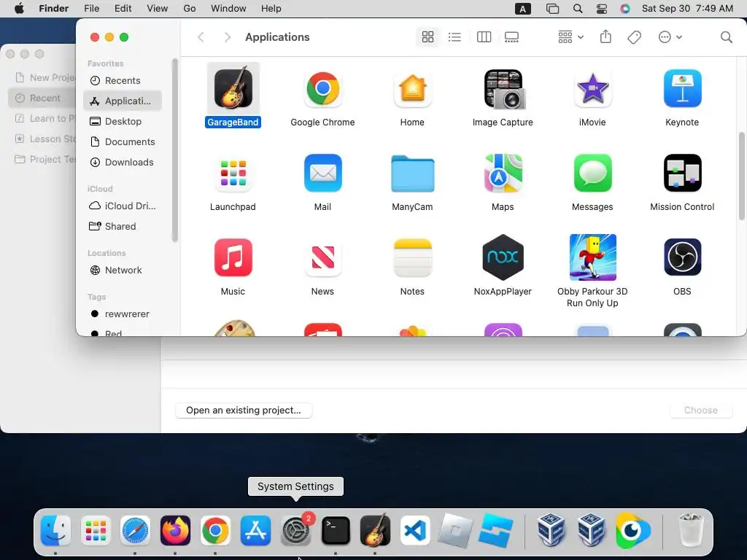Select the iMovie app icon
The height and width of the screenshot is (560, 747).
(x=592, y=88)
